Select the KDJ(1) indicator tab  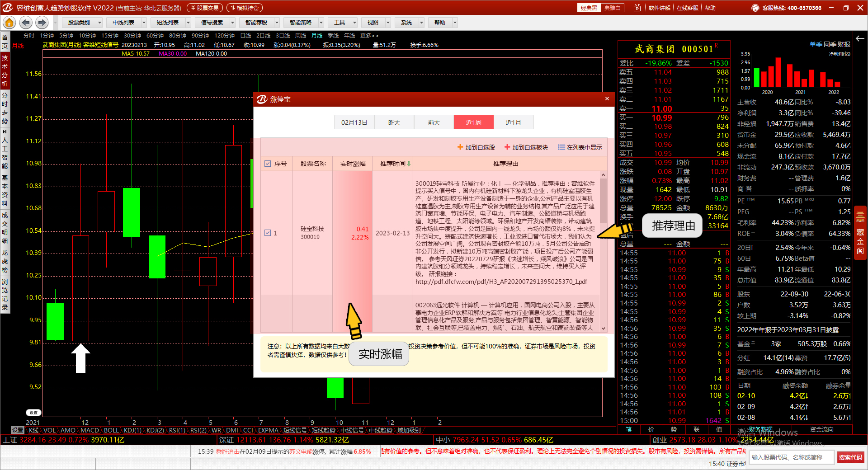click(x=132, y=430)
